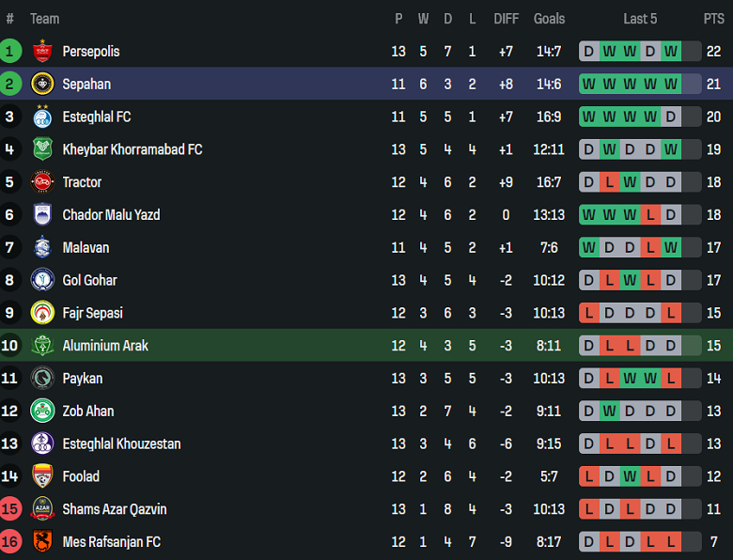
Task: Open Chador Malu Yazd team link
Action: tap(111, 215)
